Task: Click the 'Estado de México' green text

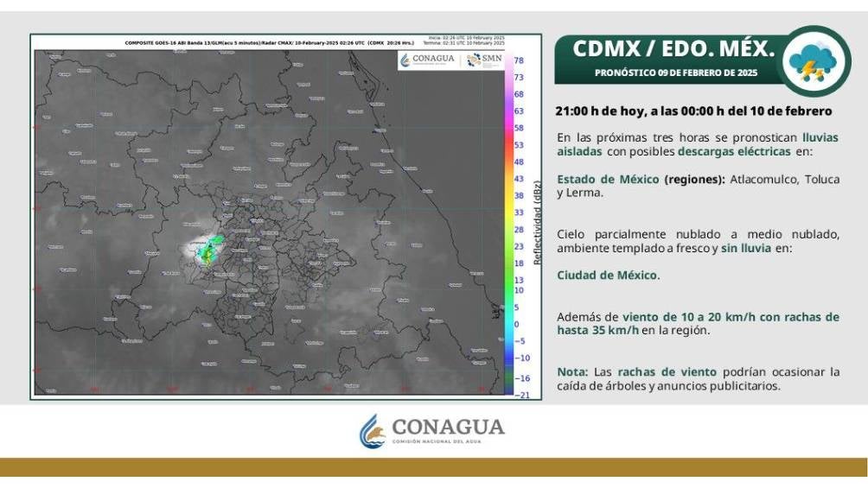Action: 608,180
